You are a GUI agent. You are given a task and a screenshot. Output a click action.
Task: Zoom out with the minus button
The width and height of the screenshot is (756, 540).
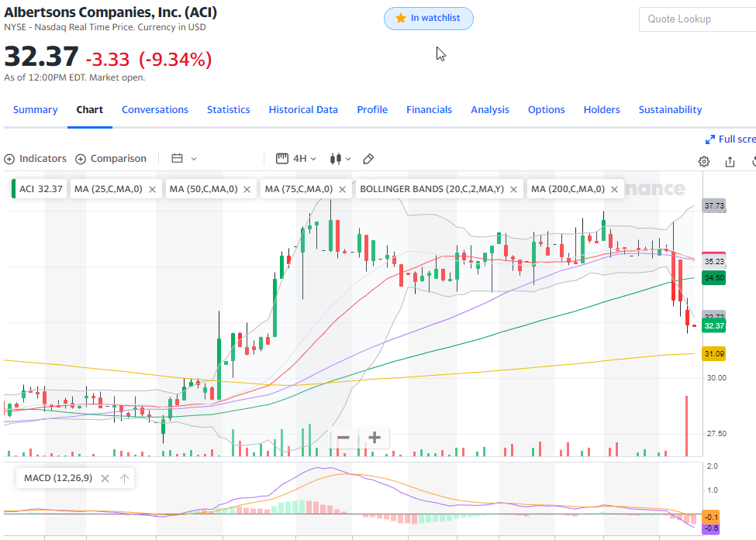coord(343,438)
